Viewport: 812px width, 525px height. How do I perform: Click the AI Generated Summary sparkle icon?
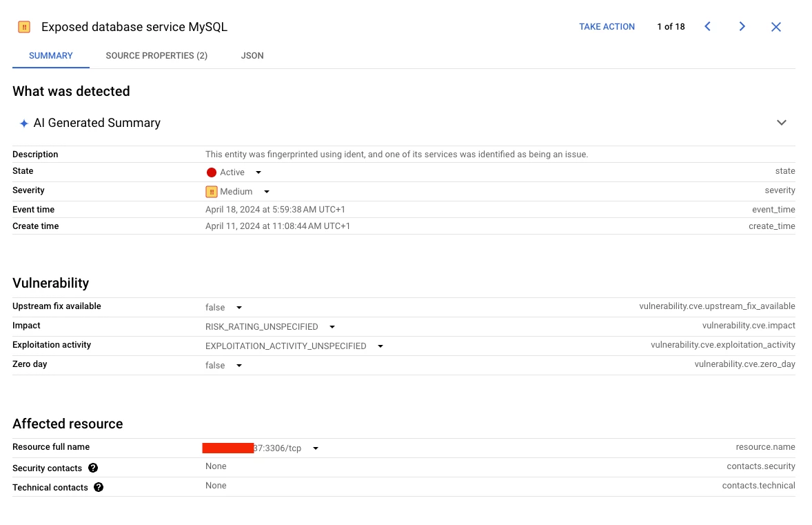(24, 123)
